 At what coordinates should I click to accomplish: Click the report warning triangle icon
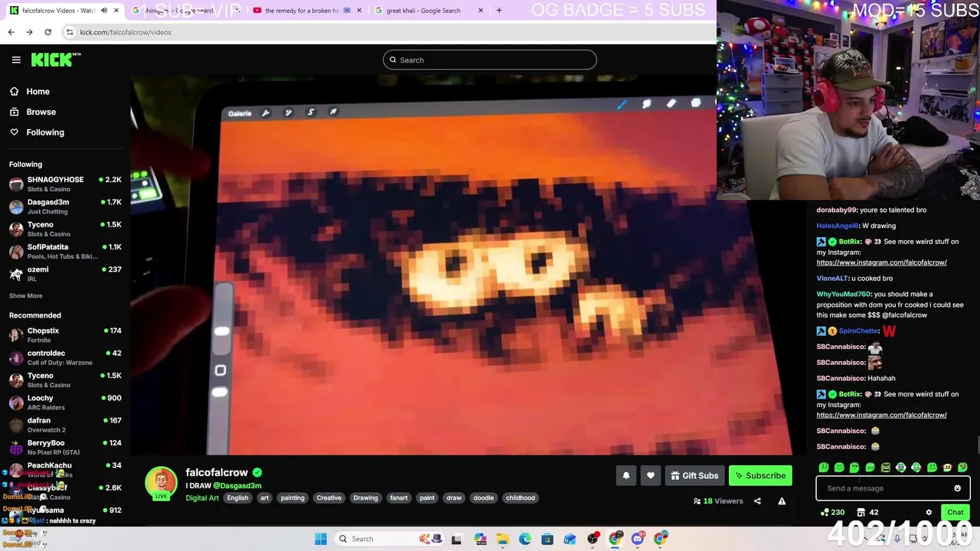(782, 501)
